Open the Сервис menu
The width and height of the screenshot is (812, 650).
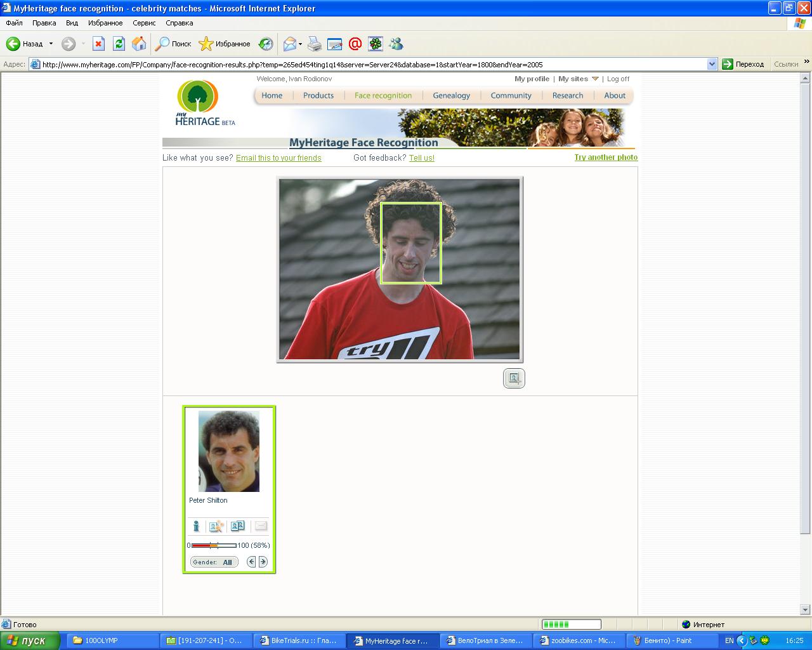pos(144,23)
